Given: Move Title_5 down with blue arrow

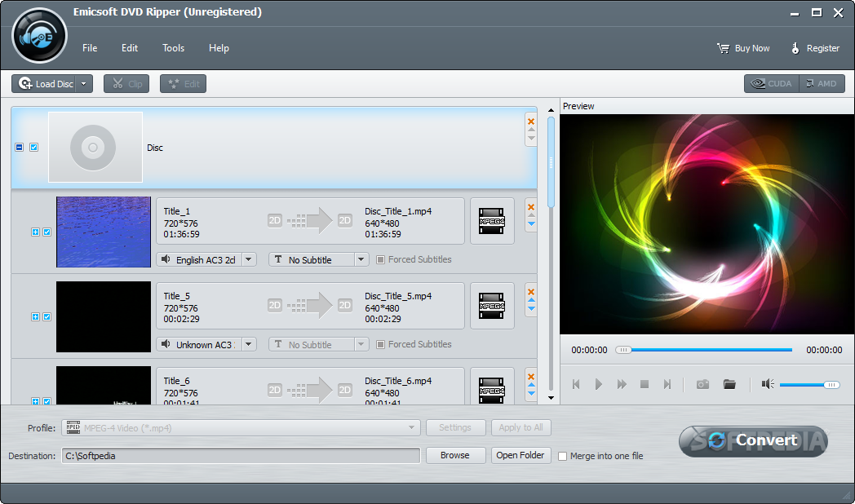Looking at the screenshot, I should [531, 309].
